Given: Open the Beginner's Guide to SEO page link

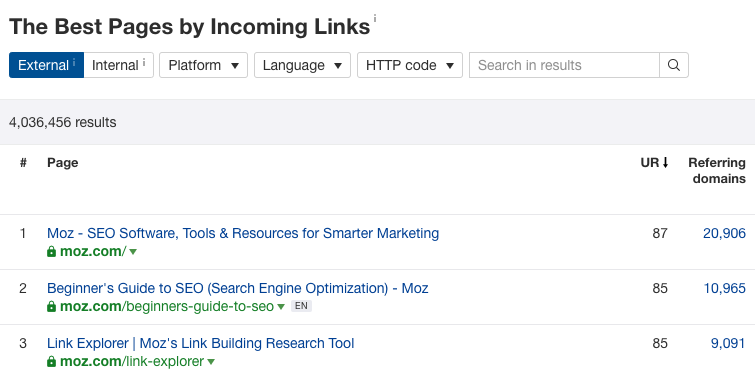Looking at the screenshot, I should pyautogui.click(x=237, y=288).
